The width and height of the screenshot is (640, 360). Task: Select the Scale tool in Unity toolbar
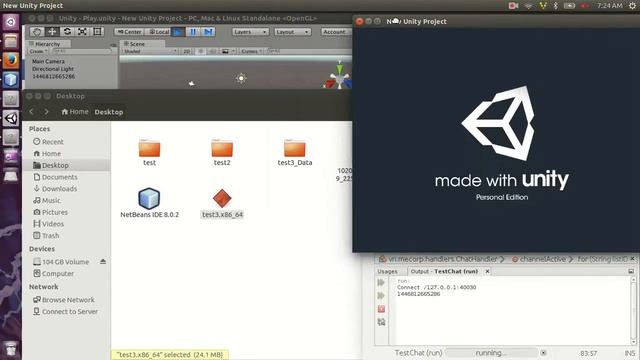(82, 32)
